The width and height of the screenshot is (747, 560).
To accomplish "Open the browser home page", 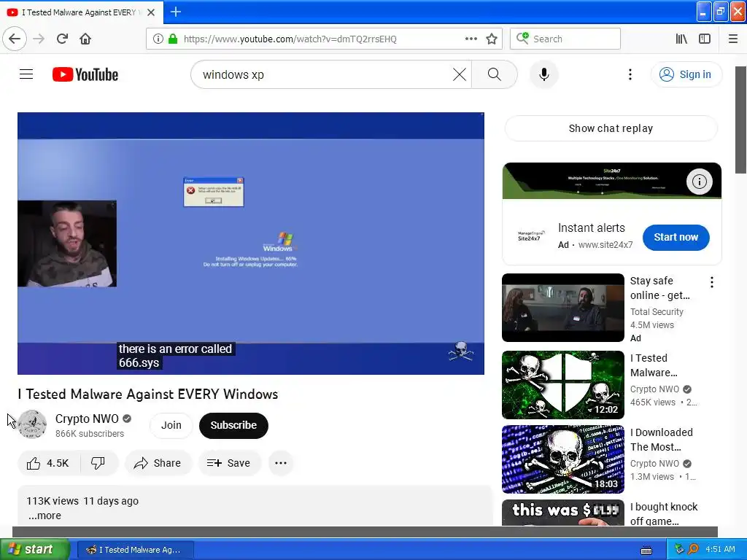I will coord(85,39).
